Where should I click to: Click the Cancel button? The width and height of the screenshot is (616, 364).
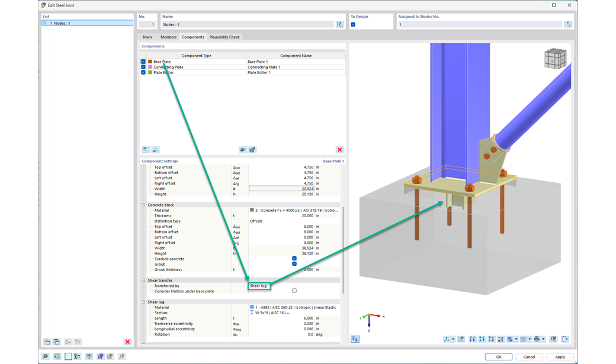[x=529, y=357]
